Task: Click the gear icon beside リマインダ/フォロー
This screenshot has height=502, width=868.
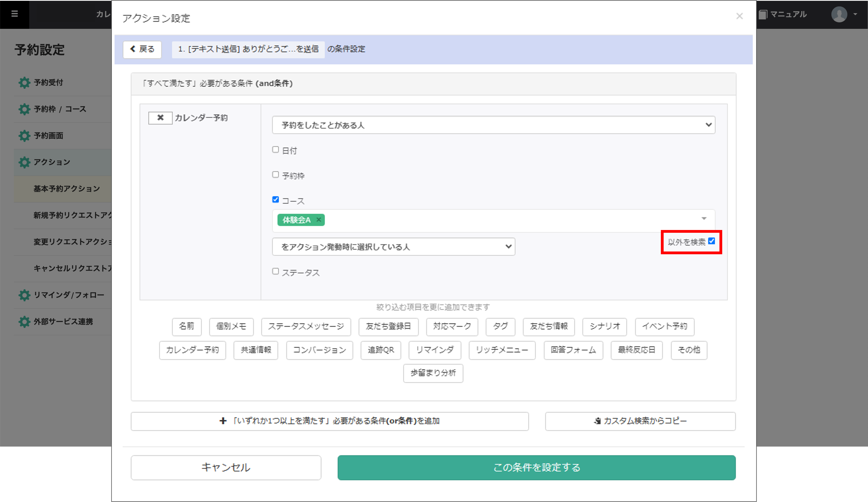Action: 24,295
